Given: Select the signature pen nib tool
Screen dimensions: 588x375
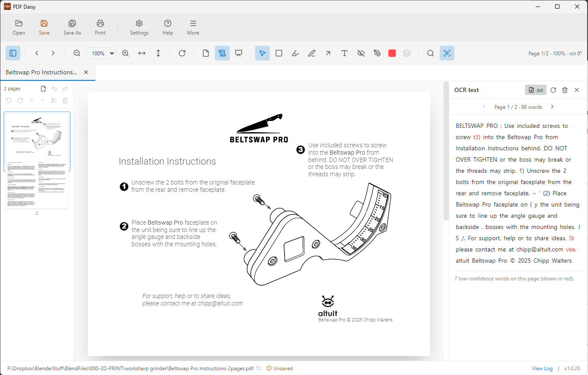Looking at the screenshot, I should (x=377, y=53).
